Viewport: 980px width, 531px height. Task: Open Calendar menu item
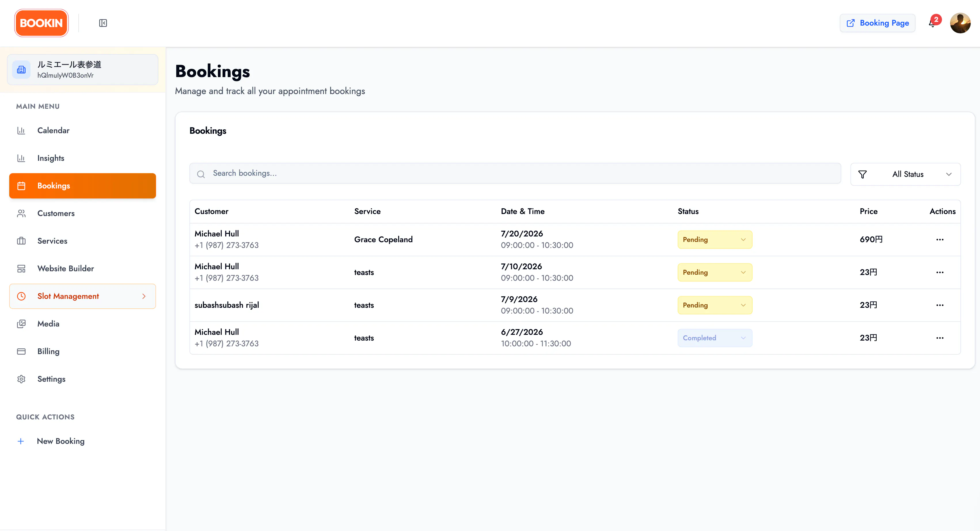(x=83, y=130)
